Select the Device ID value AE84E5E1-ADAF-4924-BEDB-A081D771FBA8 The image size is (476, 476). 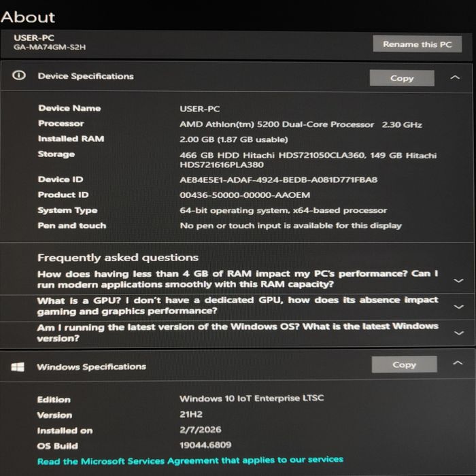278,180
